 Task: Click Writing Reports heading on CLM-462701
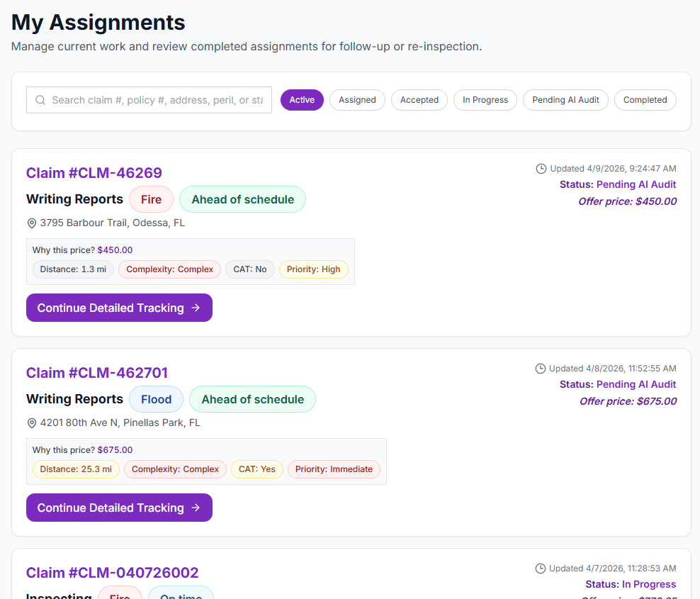pyautogui.click(x=74, y=399)
